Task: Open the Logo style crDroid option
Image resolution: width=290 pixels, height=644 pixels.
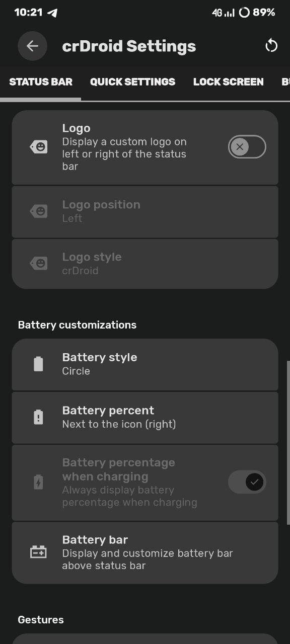Action: 145,264
